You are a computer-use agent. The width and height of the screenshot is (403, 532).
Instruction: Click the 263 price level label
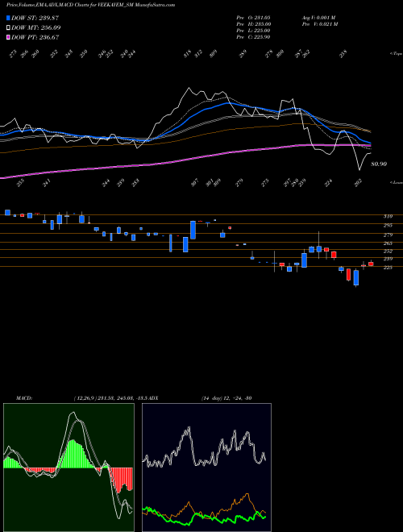(388, 243)
